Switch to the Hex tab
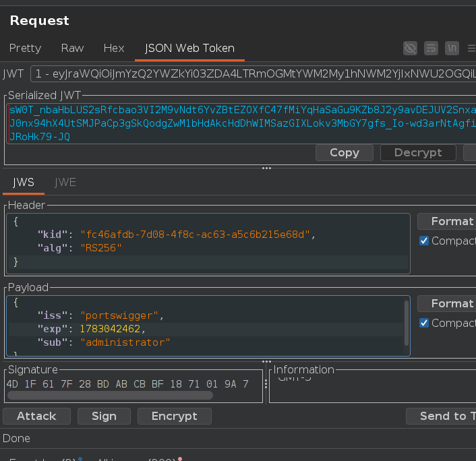The image size is (476, 461). coord(114,49)
